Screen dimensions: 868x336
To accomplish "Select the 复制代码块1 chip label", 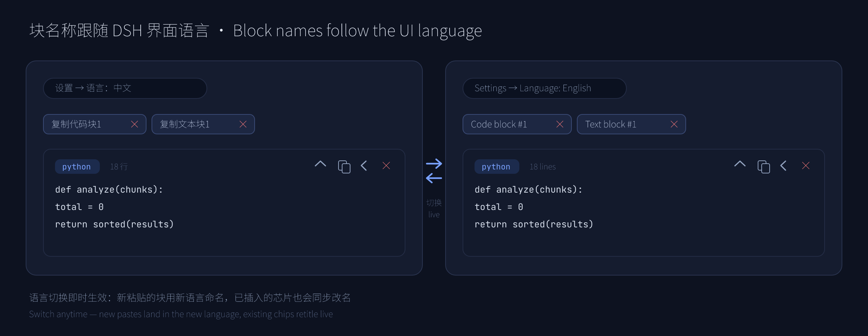I will pyautogui.click(x=76, y=124).
